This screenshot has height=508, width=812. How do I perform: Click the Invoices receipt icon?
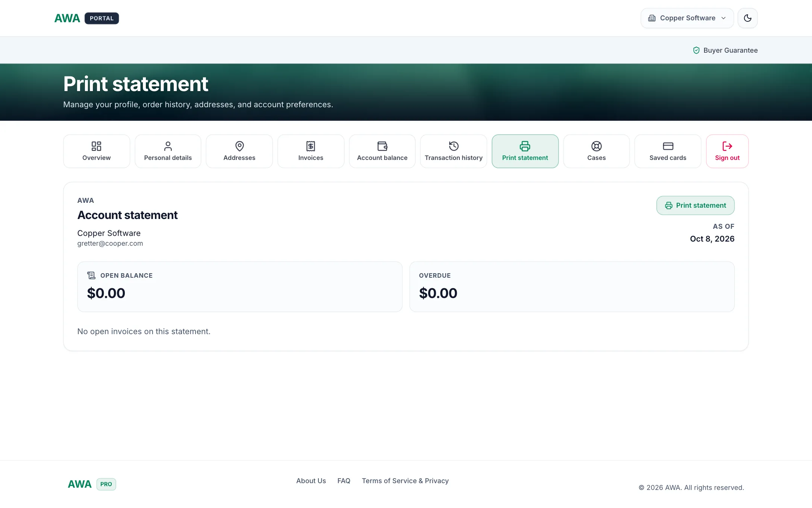[311, 146]
